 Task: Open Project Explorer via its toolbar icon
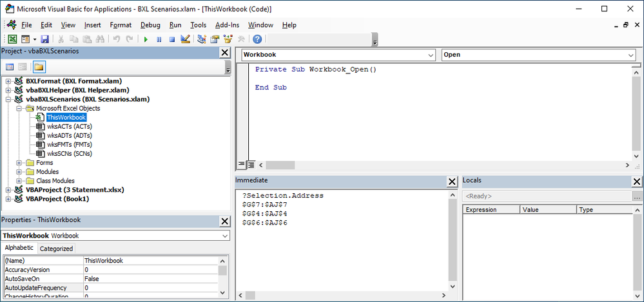[201, 39]
